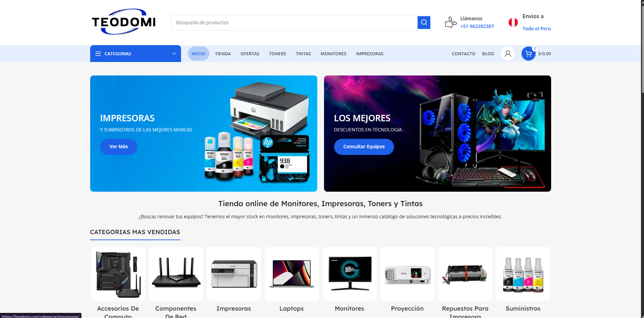This screenshot has width=644, height=318.
Task: Click the phone hand icon beside Llámanos
Action: (451, 23)
